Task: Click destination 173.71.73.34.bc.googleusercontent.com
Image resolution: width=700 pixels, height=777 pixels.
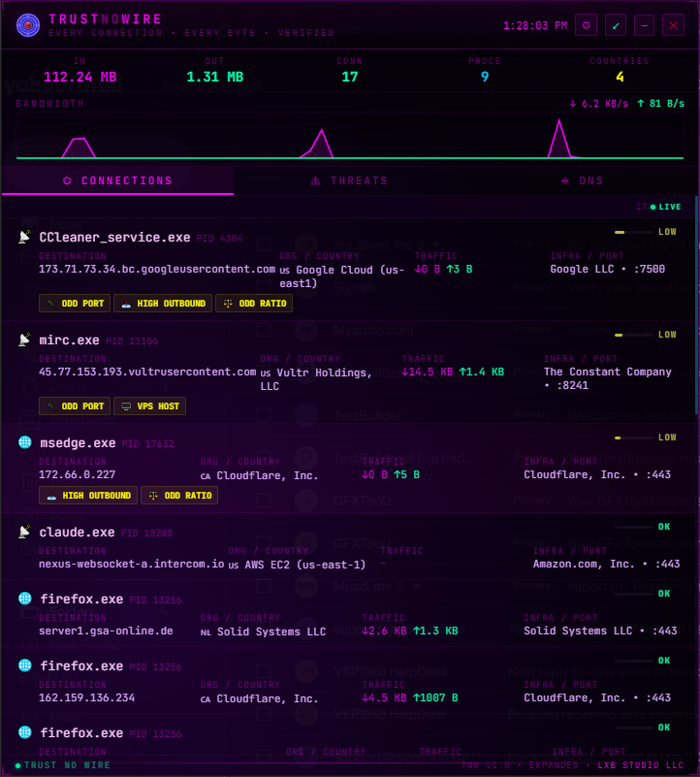Action: [157, 269]
